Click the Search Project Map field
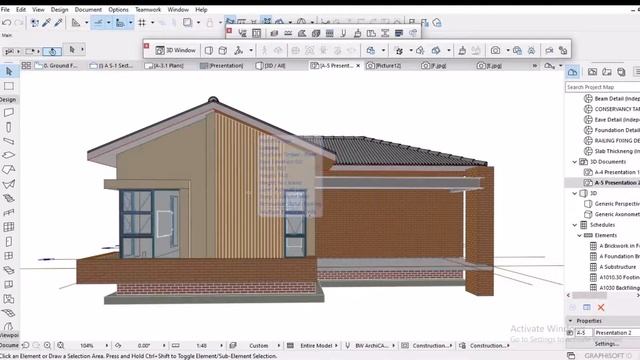The height and width of the screenshot is (360, 640). (x=602, y=87)
